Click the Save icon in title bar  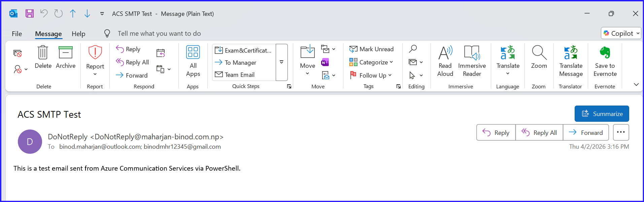pos(30,13)
